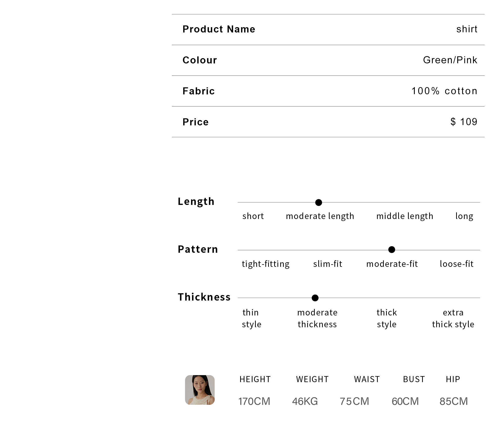Viewport: 504px width, 436px height.
Task: Click the Thickness slider dot
Action: pos(315,298)
